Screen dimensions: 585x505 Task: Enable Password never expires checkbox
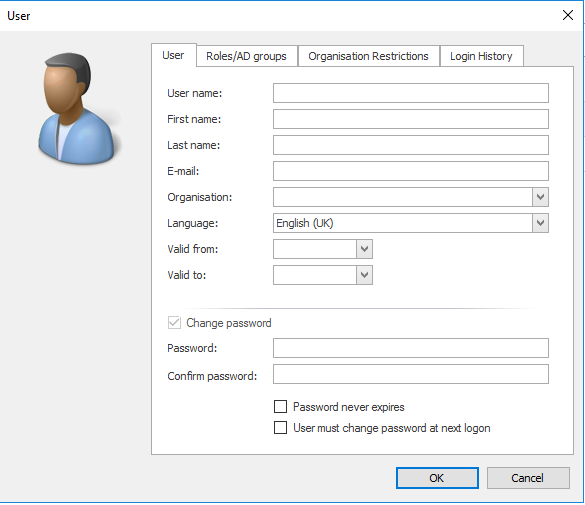[281, 407]
